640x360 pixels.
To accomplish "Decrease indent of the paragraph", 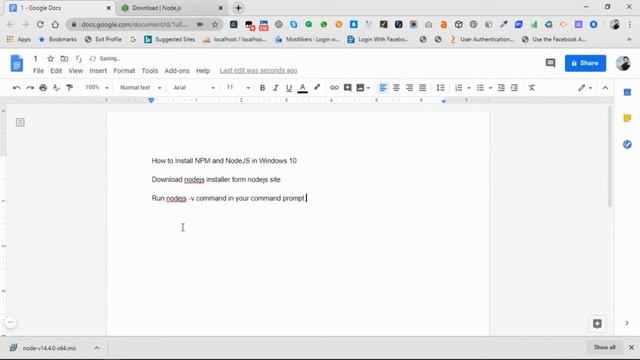I will click(501, 88).
